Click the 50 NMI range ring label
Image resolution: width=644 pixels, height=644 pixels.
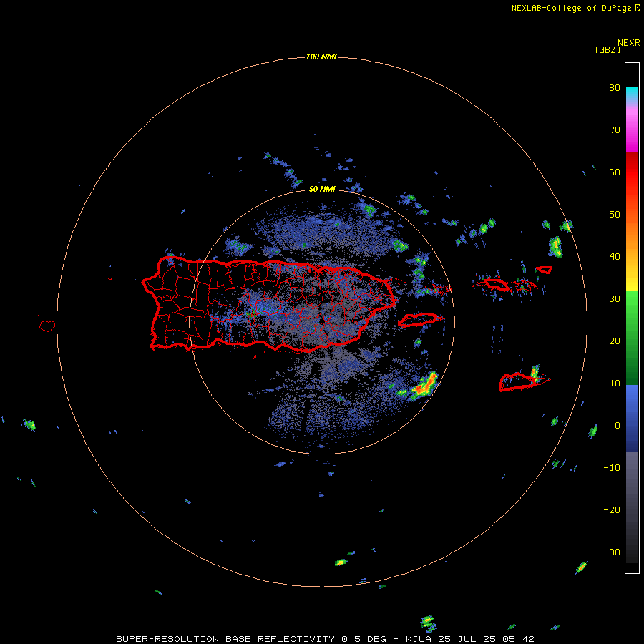point(322,190)
